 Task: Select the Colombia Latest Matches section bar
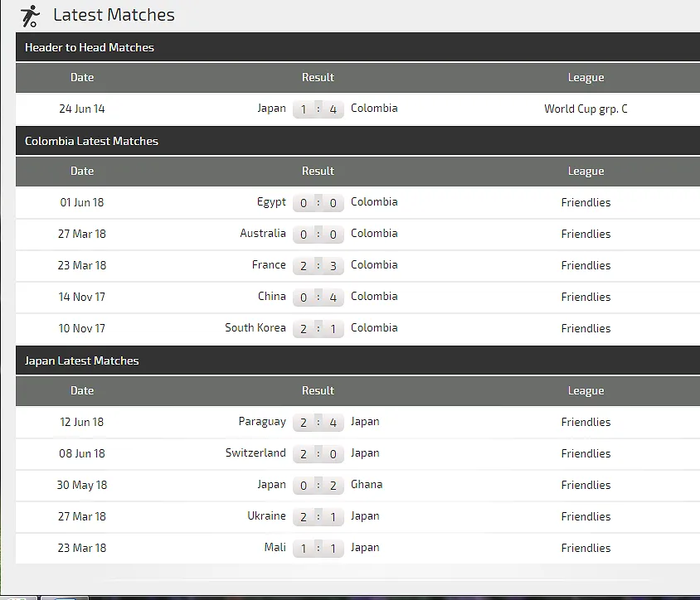coord(357,141)
